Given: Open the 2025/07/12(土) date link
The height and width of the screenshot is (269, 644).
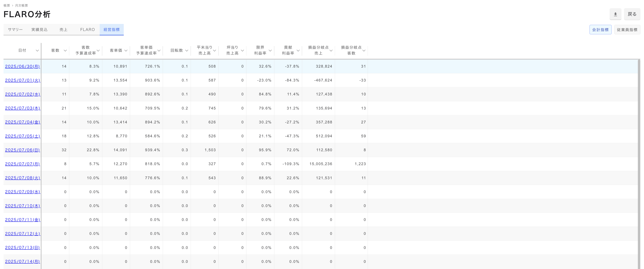Looking at the screenshot, I should (x=22, y=234).
